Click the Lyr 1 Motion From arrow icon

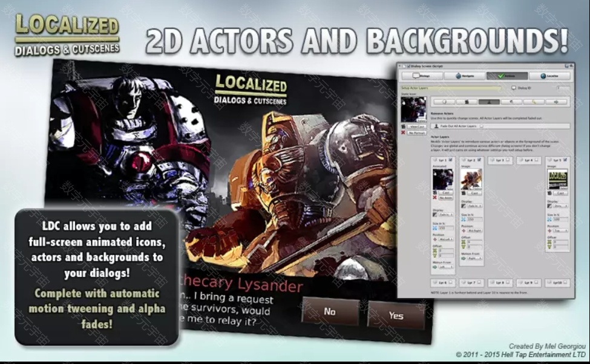435,267
